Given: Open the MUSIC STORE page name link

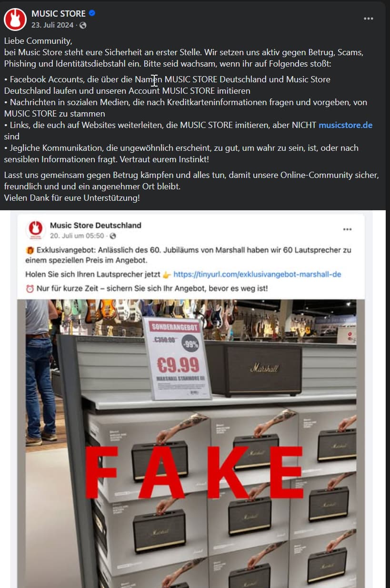Looking at the screenshot, I should (x=59, y=13).
